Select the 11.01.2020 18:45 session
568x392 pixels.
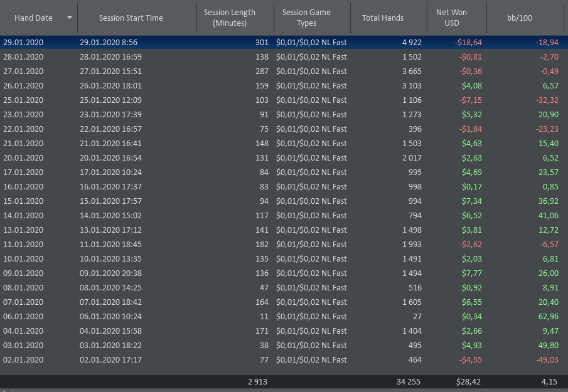click(x=284, y=245)
